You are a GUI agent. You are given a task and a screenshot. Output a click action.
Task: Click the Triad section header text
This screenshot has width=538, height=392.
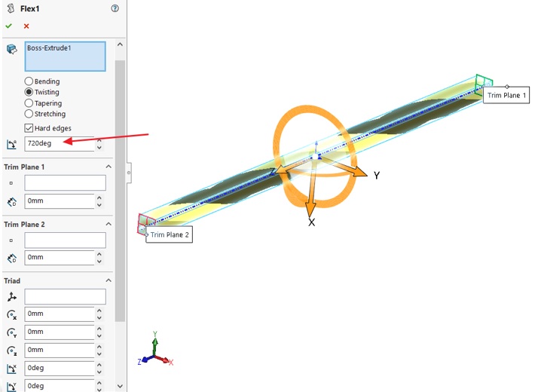12,280
